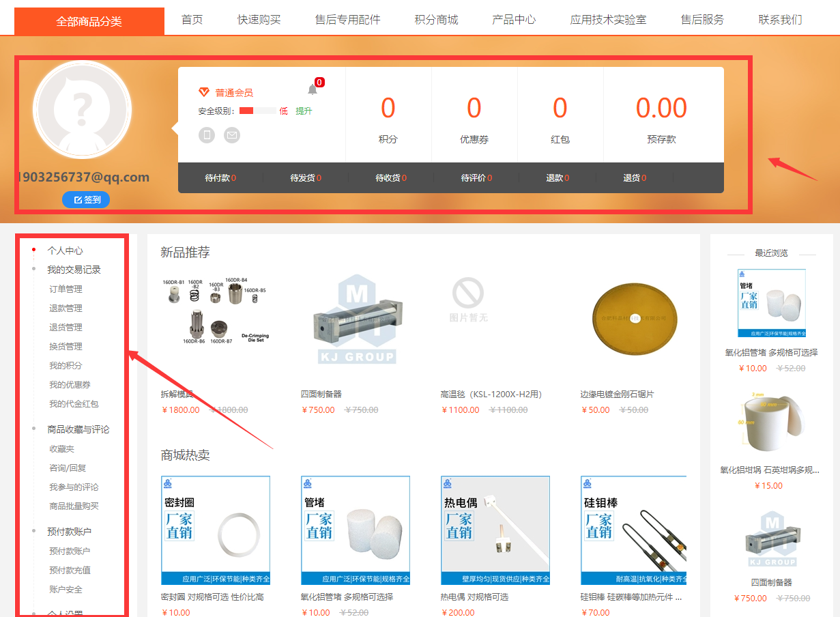Image resolution: width=840 pixels, height=617 pixels.
Task: Click the mobile phone binding icon
Action: click(x=207, y=135)
